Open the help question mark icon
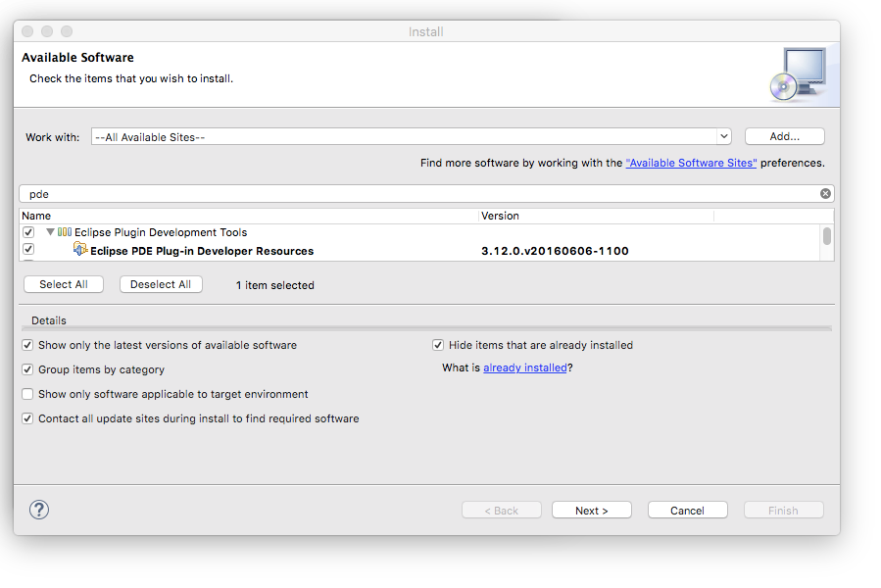881x588 pixels. (x=39, y=510)
